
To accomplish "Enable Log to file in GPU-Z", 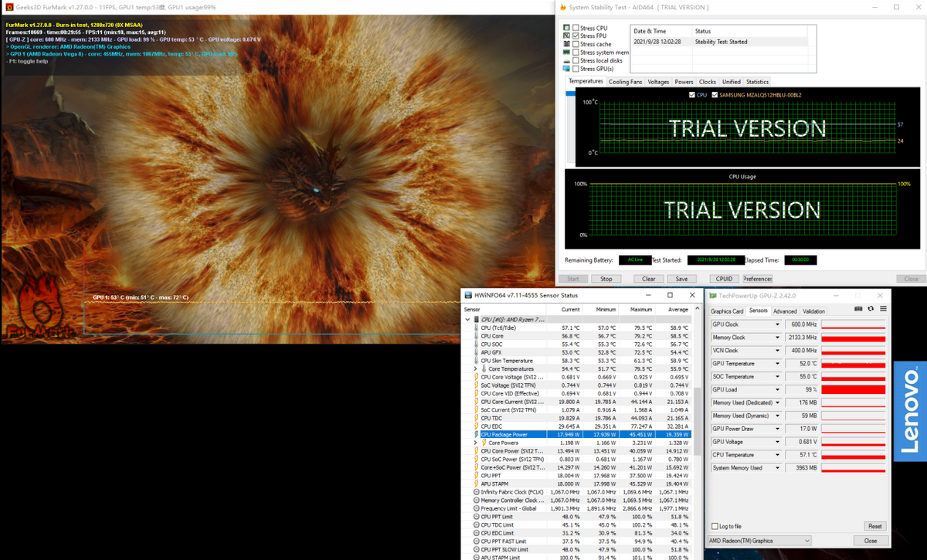I will (x=715, y=526).
